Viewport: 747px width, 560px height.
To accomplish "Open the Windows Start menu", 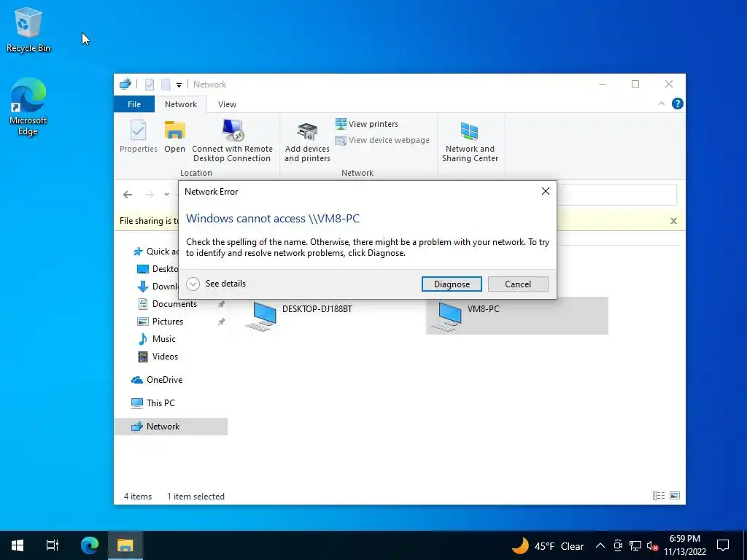I will click(18, 545).
